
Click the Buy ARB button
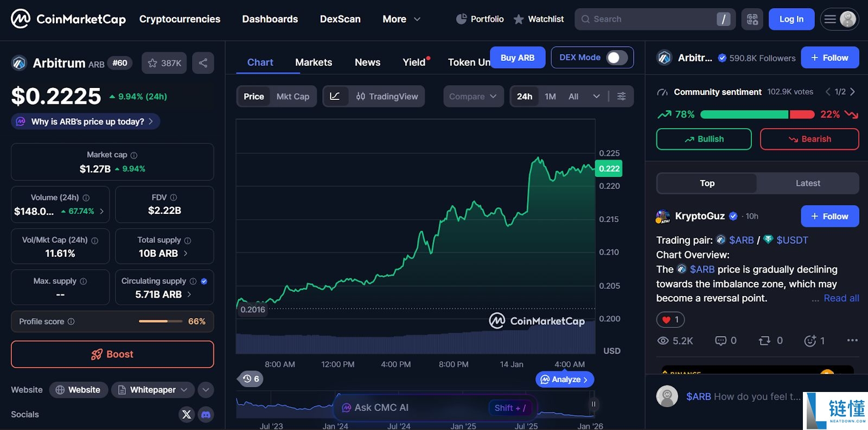518,58
